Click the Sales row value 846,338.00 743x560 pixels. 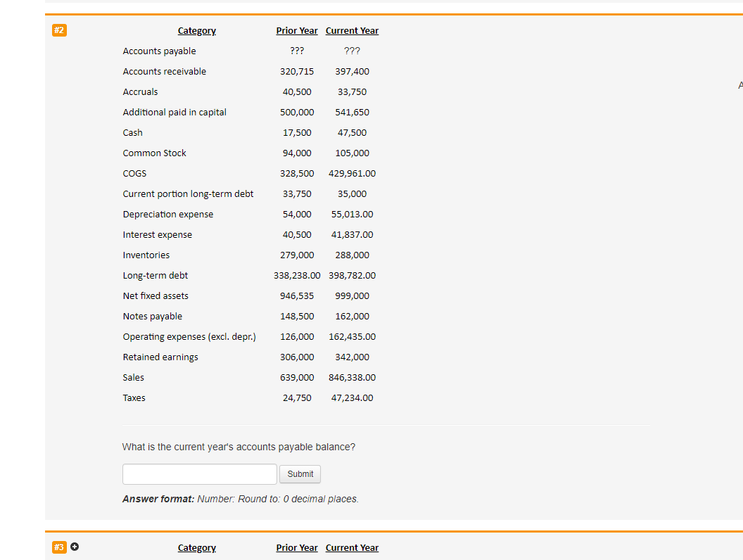352,377
